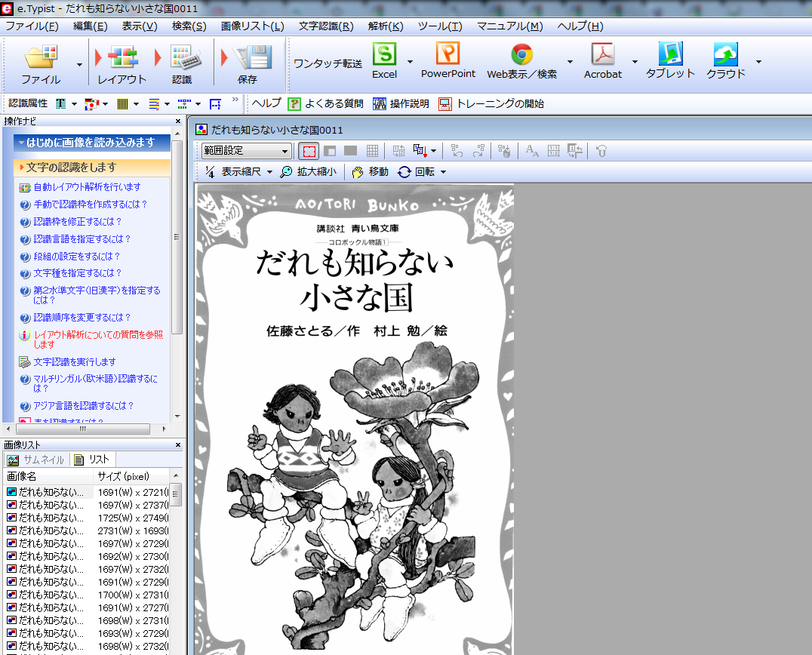The width and height of the screenshot is (812, 655).
Task: Click the レイアウト (Layout) toolbar icon
Action: (x=121, y=59)
